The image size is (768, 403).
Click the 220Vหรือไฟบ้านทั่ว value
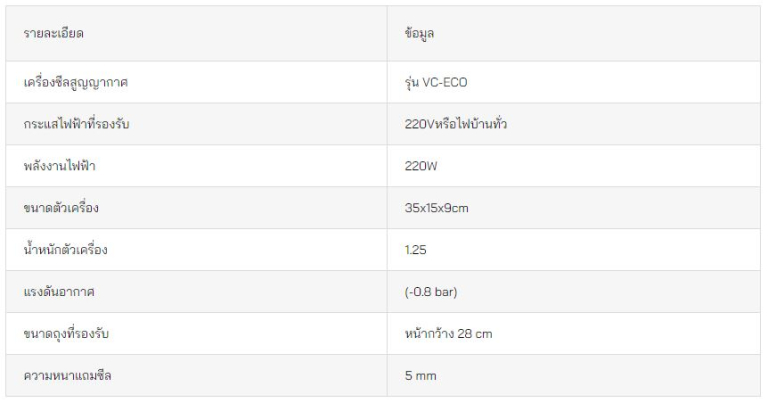(456, 123)
